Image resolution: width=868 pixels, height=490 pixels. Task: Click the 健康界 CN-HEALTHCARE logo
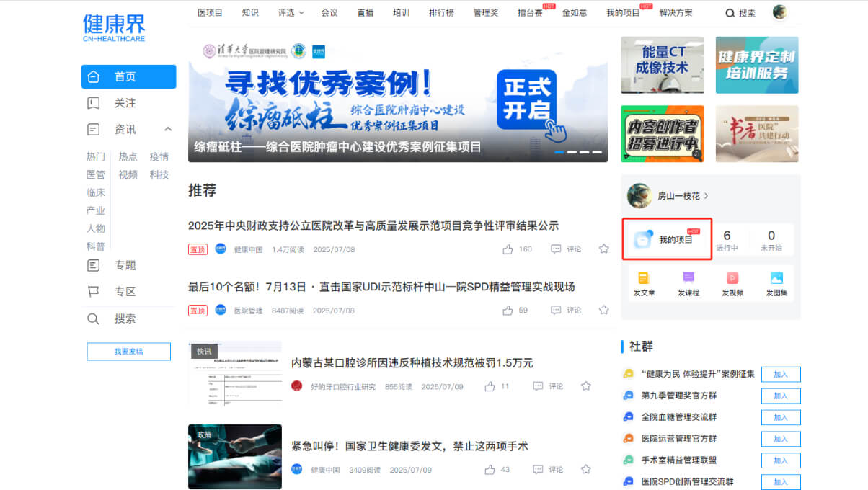pos(114,28)
